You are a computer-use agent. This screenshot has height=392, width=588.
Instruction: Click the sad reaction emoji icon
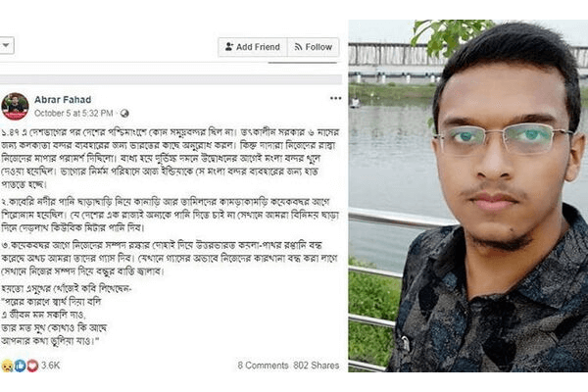(7, 366)
